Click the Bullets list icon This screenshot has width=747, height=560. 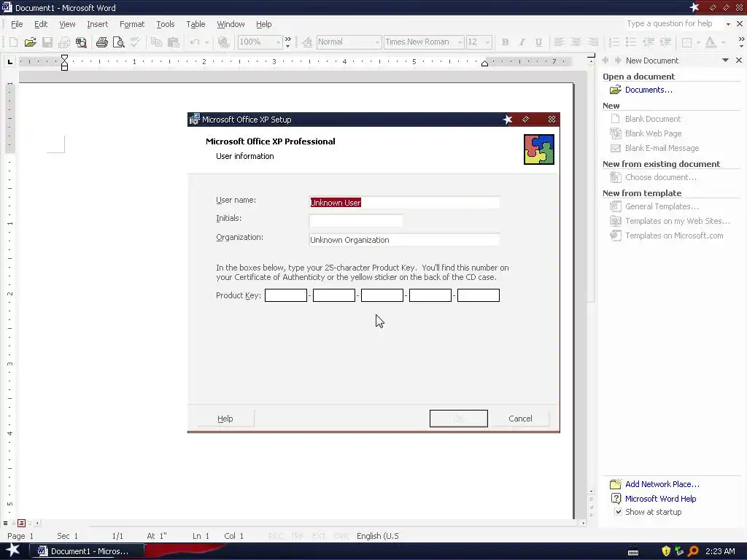631,42
